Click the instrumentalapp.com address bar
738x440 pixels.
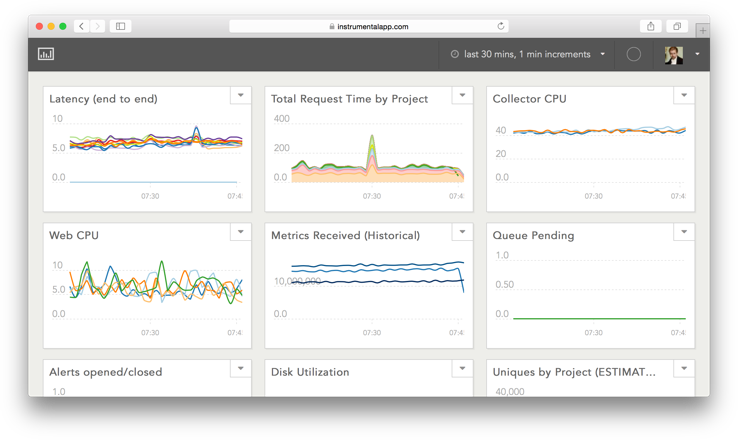point(369,26)
